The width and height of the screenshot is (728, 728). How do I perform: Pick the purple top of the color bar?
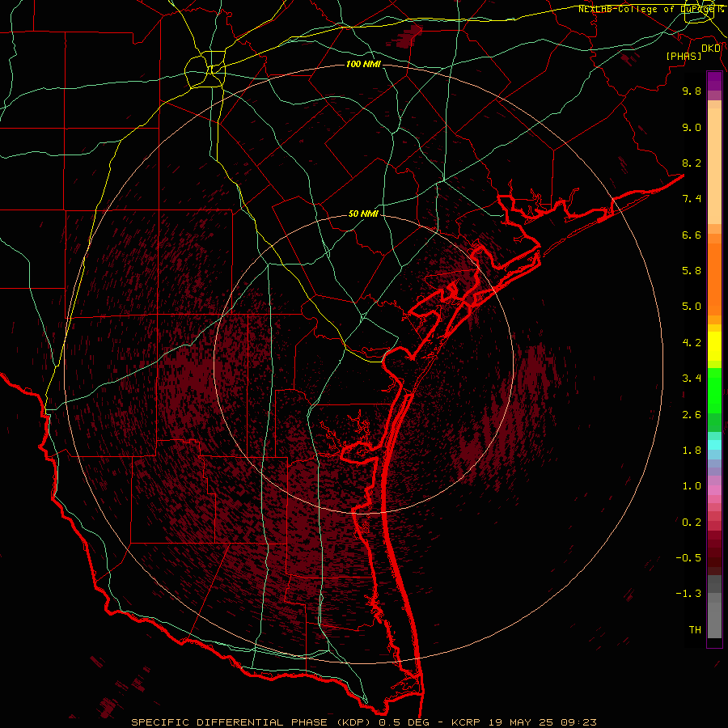[x=714, y=81]
